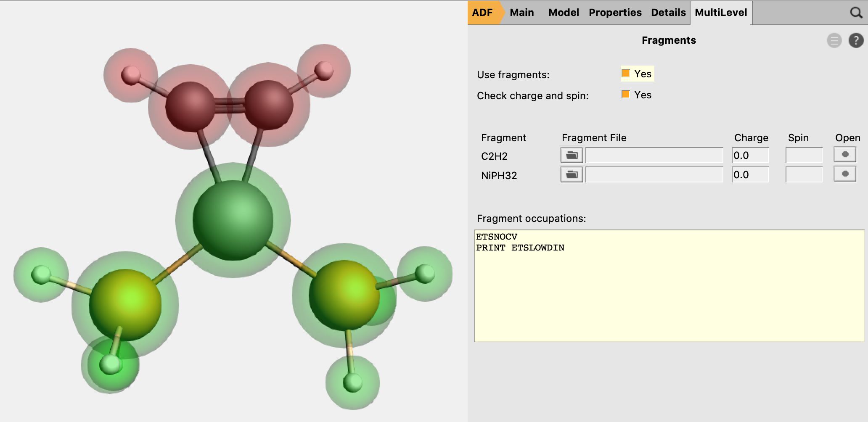The image size is (868, 422).
Task: Open the search magnifier in the top bar
Action: pos(856,13)
